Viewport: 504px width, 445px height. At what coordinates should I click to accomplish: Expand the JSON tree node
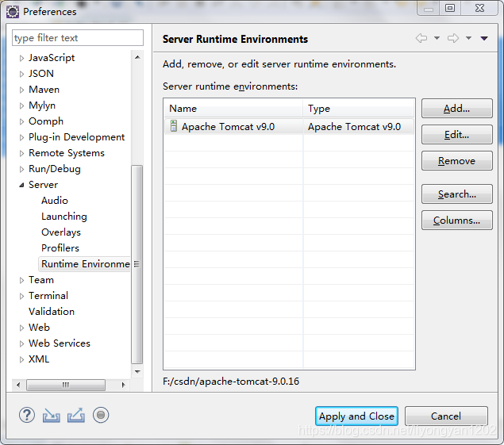tap(21, 74)
